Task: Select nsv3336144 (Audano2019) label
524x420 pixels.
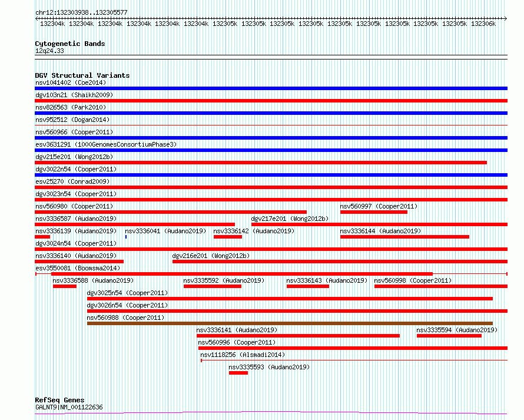Action: pyautogui.click(x=380, y=231)
